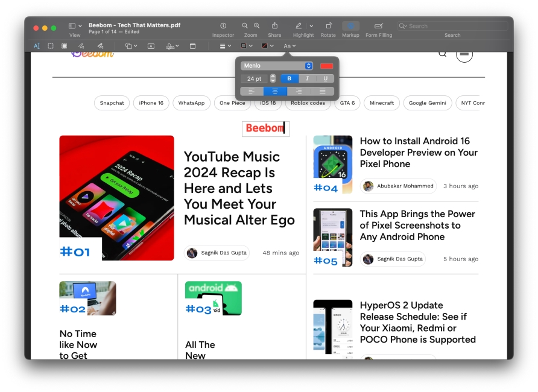Click the #01 YouTube Music thumbnail

116,198
